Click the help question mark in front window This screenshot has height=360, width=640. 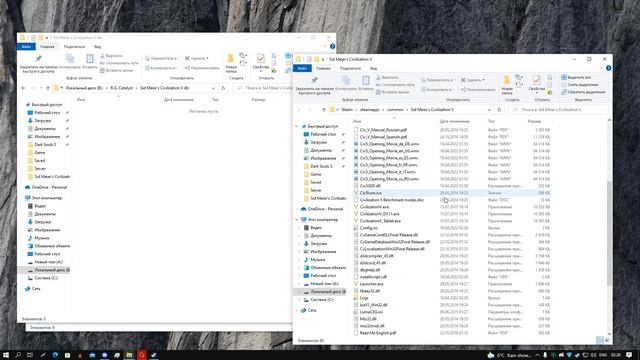(608, 68)
